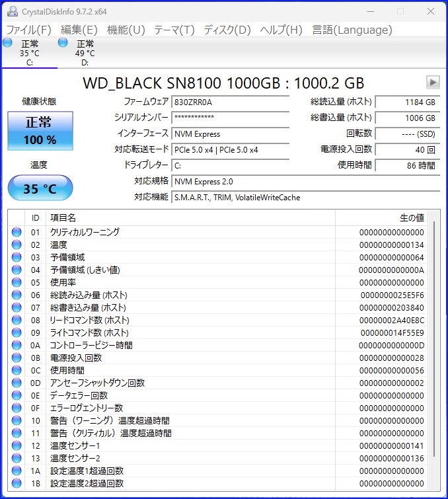Click the 項目名 column header

pos(190,218)
